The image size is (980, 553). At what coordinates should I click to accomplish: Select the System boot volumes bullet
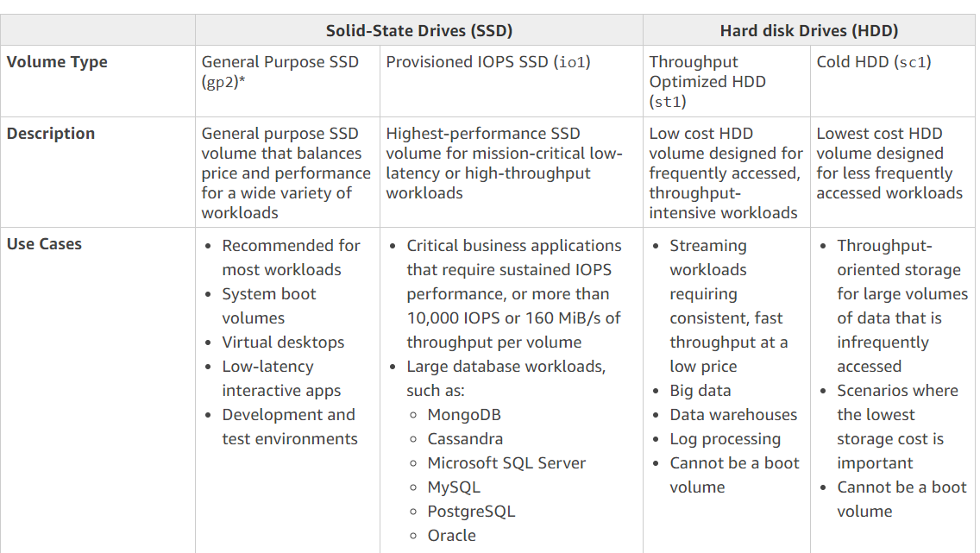[269, 305]
